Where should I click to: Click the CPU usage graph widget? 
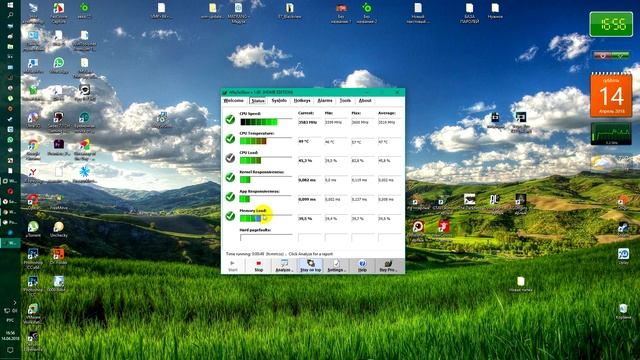click(x=611, y=133)
